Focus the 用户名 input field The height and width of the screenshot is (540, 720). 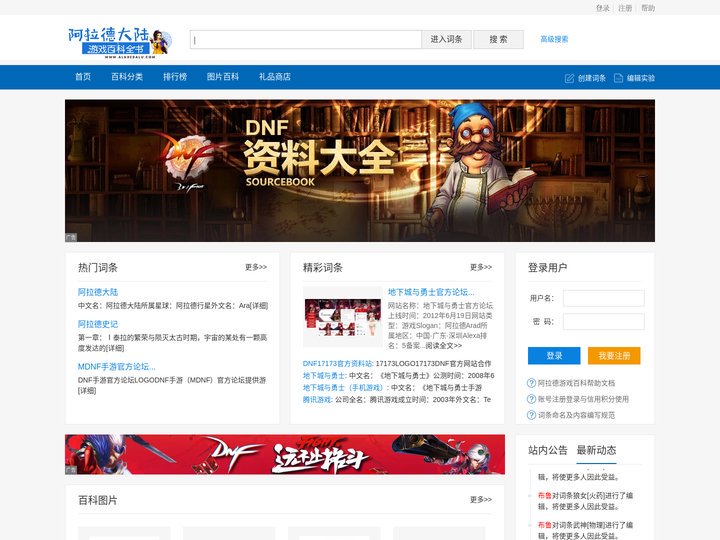coord(604,298)
